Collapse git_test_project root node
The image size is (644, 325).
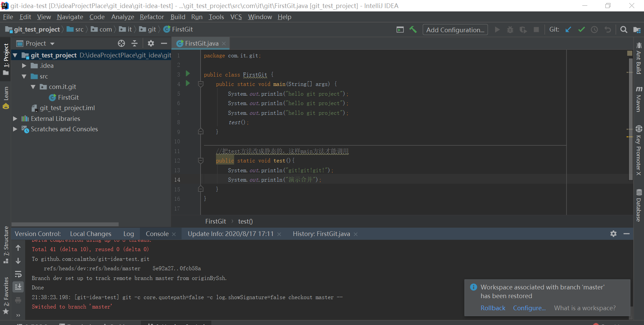[15, 55]
